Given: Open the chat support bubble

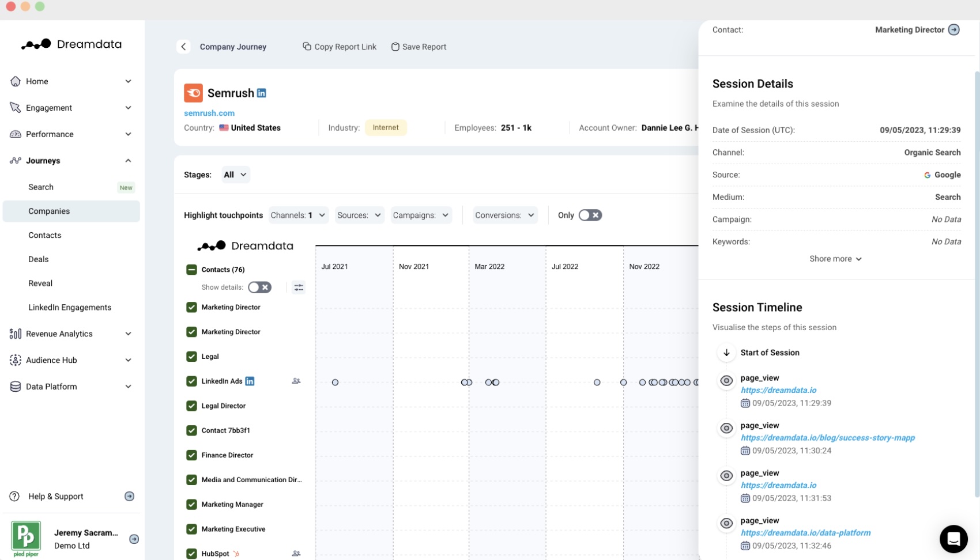Looking at the screenshot, I should [x=953, y=539].
